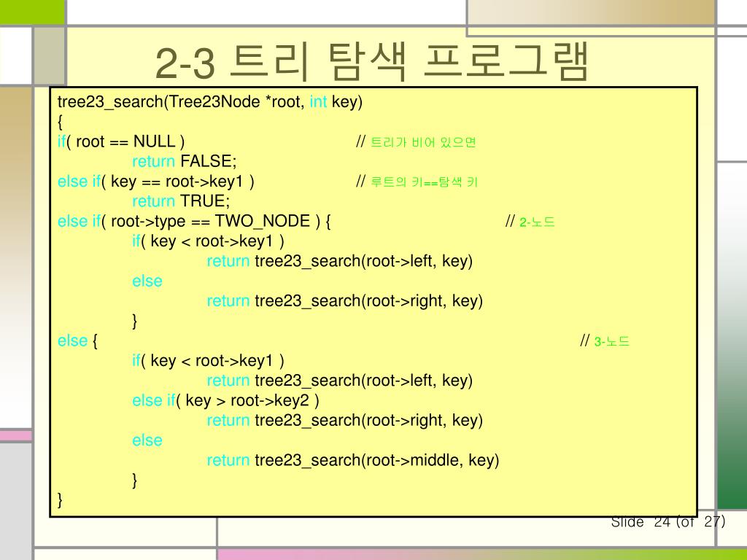Click the slide title "2-3 트리 탐색 프로그램"

pos(372,63)
